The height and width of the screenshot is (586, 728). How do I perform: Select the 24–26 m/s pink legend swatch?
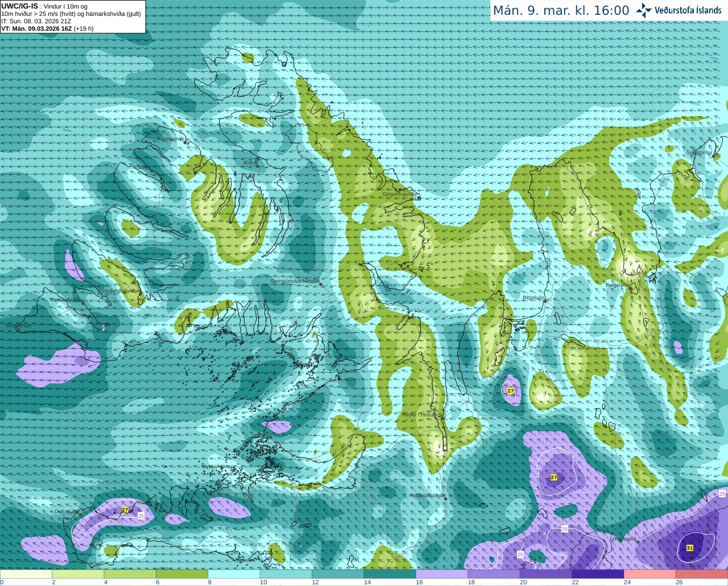pos(650,574)
